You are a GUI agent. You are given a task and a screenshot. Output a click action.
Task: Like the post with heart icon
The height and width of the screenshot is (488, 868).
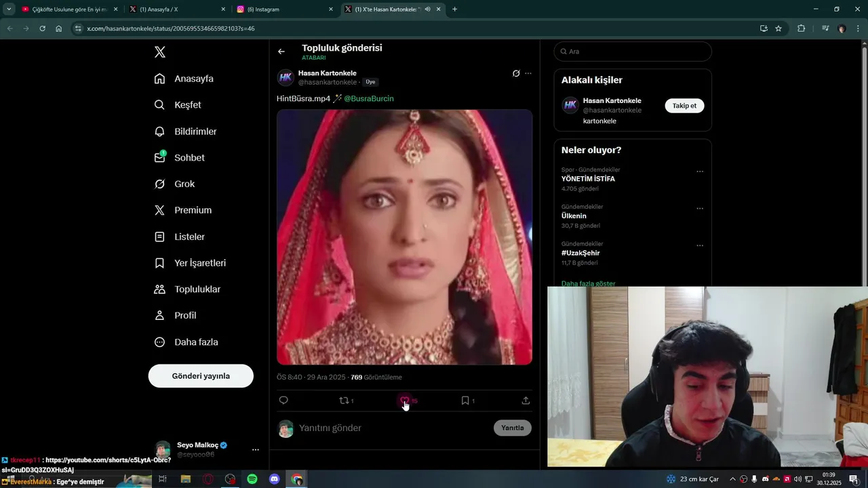(x=404, y=401)
